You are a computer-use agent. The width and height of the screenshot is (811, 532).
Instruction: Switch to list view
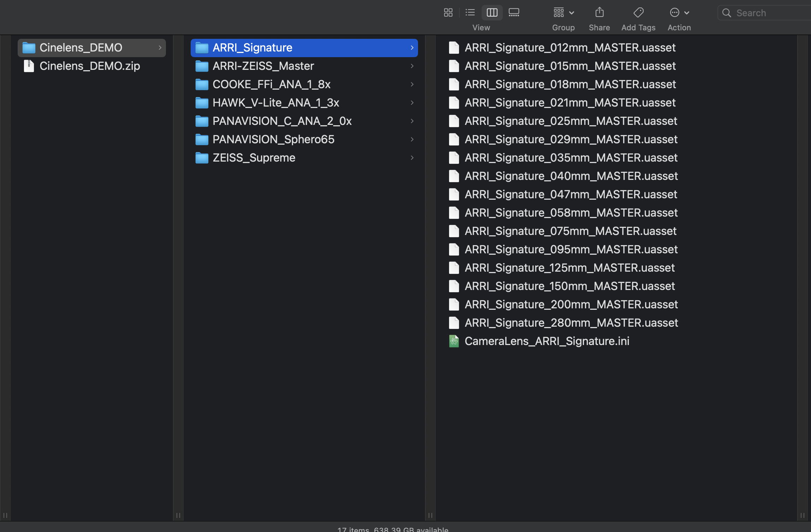pyautogui.click(x=470, y=13)
